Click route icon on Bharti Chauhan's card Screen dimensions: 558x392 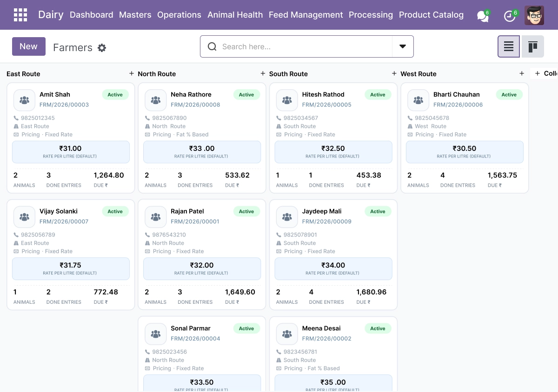point(411,126)
